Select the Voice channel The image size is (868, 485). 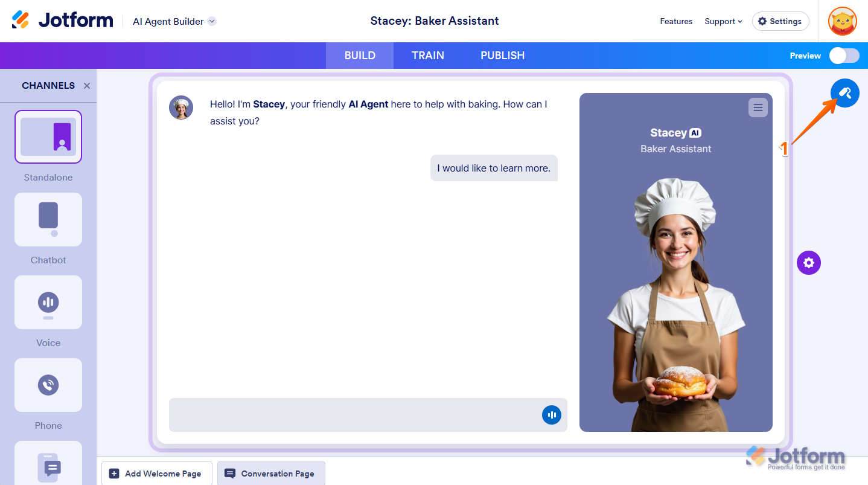pyautogui.click(x=48, y=303)
